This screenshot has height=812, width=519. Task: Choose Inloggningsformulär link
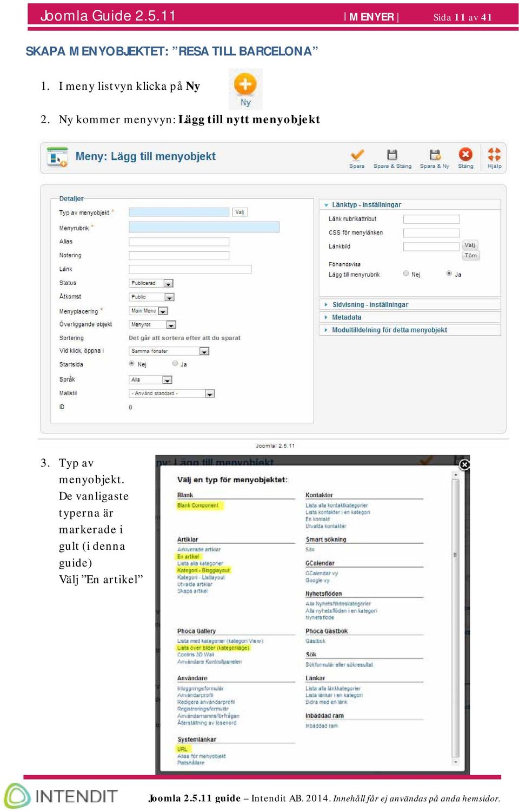click(x=201, y=689)
